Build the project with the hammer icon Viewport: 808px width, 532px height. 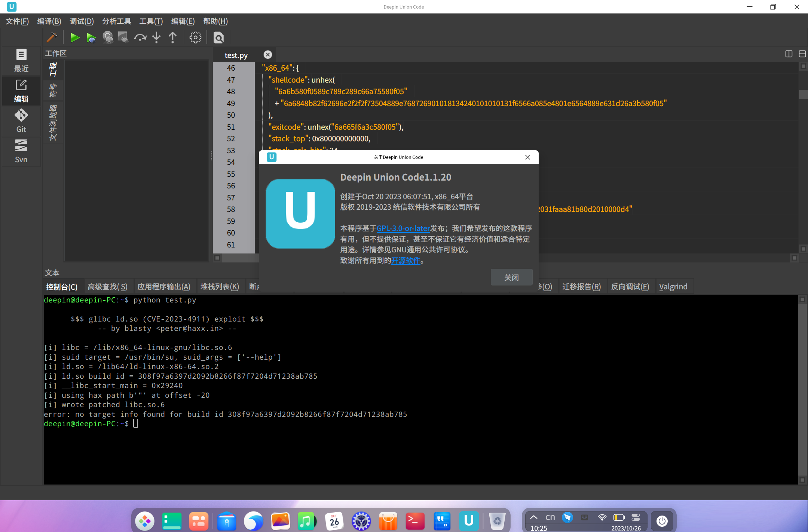pyautogui.click(x=52, y=37)
